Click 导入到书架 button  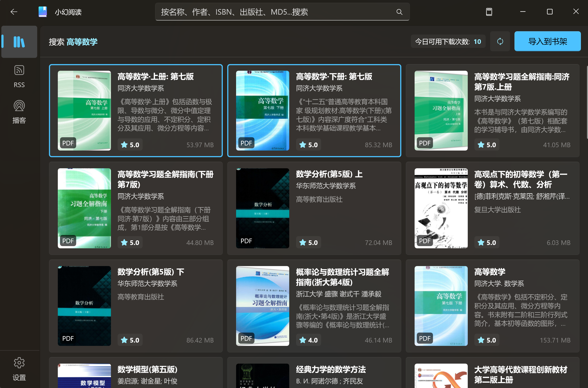pos(547,41)
